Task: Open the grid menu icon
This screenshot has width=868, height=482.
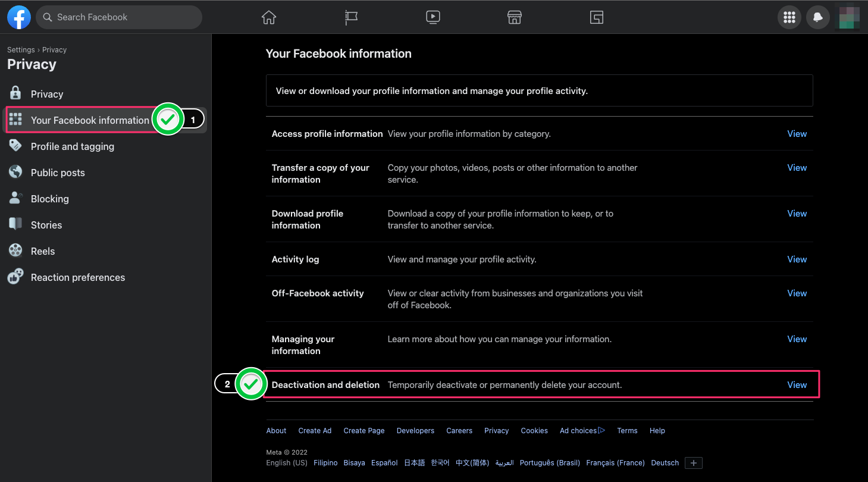Action: tap(789, 17)
